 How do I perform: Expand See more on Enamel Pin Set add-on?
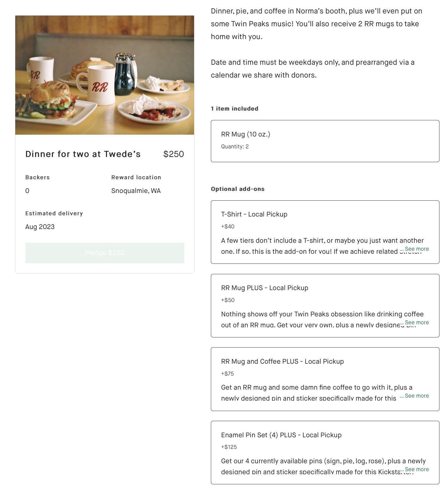click(x=417, y=469)
